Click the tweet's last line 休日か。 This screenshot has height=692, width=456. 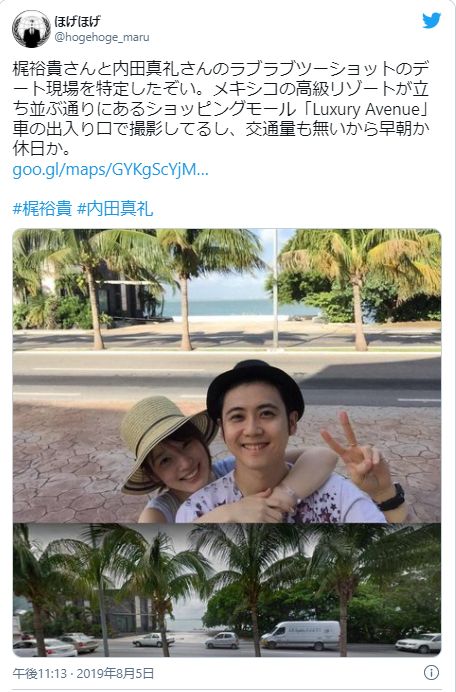click(42, 149)
